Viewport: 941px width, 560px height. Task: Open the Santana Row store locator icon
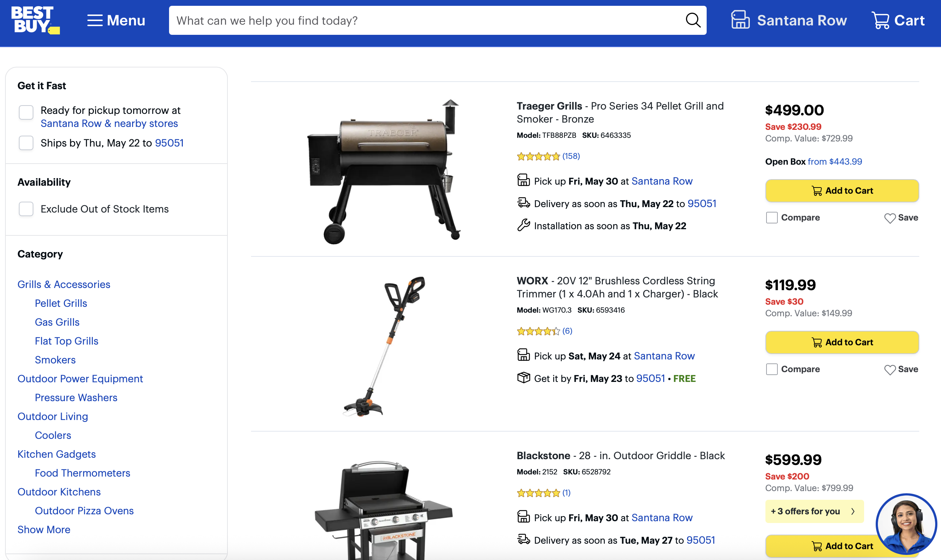(x=740, y=20)
